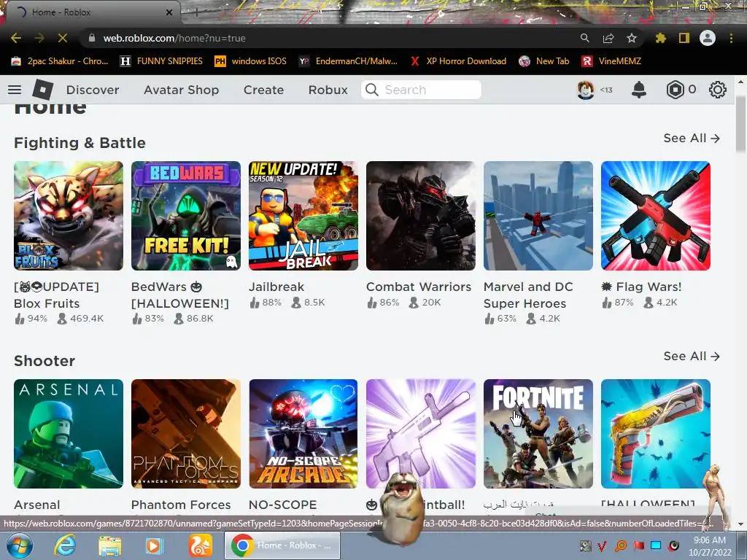Open the Roblox avatar profile icon
Image resolution: width=747 pixels, height=560 pixels.
586,90
